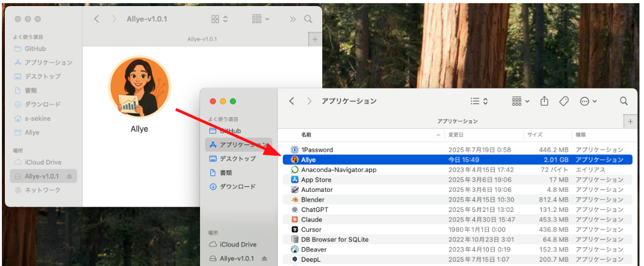Add a new tab in the Allye-v1.0.1 window

click(315, 39)
